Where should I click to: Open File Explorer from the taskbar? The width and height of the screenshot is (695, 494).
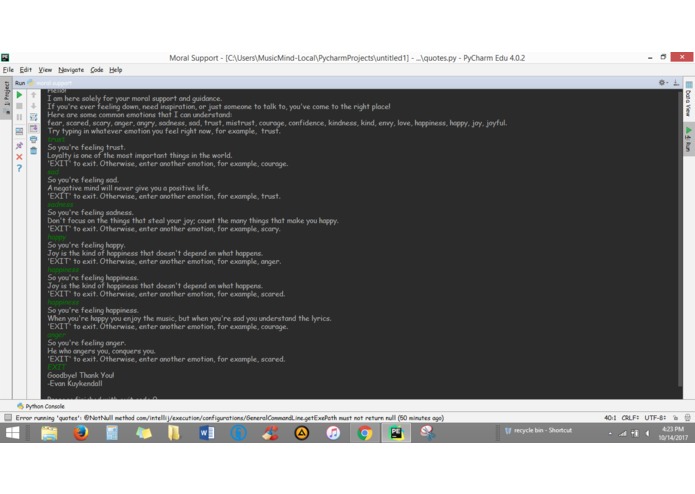(49, 432)
